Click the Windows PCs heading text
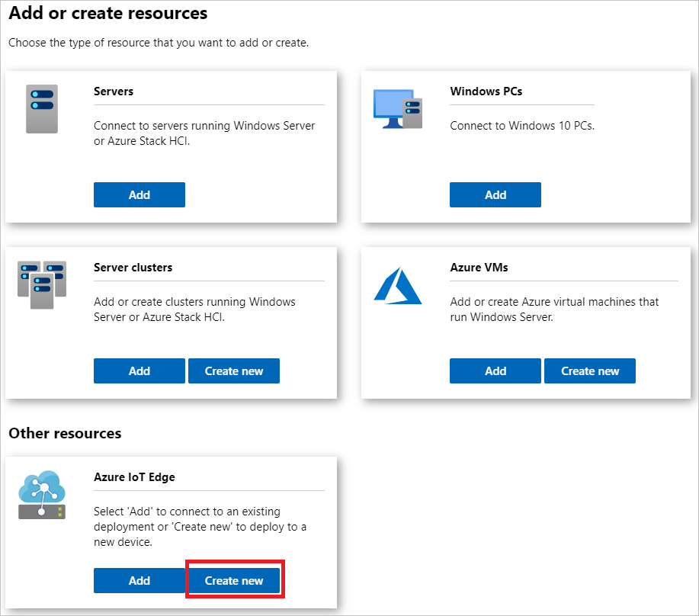The image size is (699, 616). [486, 91]
